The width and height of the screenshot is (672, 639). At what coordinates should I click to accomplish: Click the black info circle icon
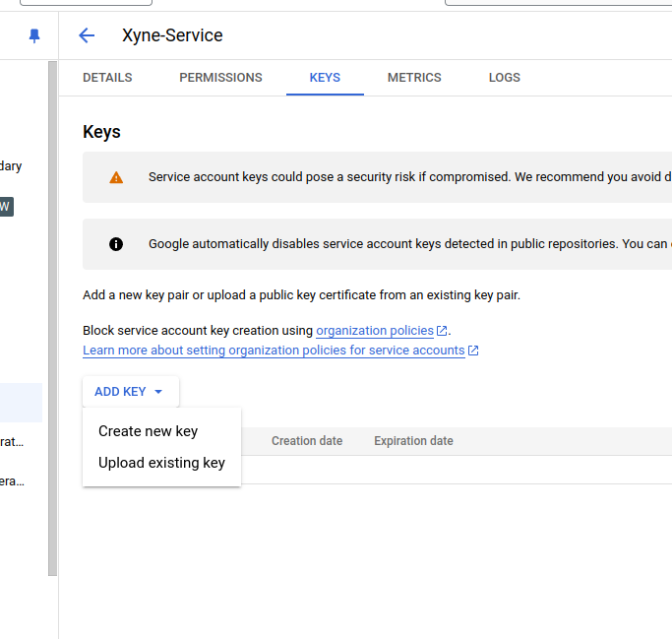(x=116, y=244)
